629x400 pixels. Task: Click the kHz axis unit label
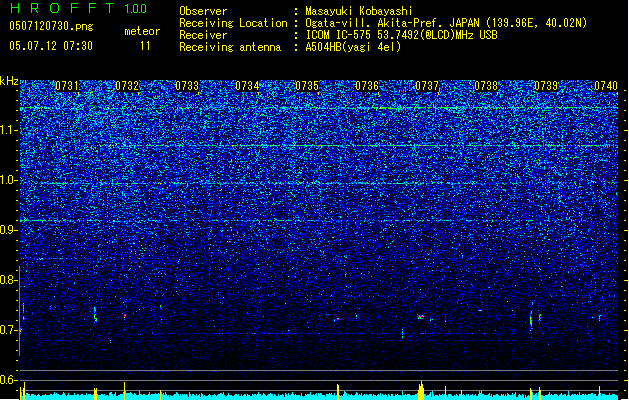pyautogui.click(x=9, y=81)
